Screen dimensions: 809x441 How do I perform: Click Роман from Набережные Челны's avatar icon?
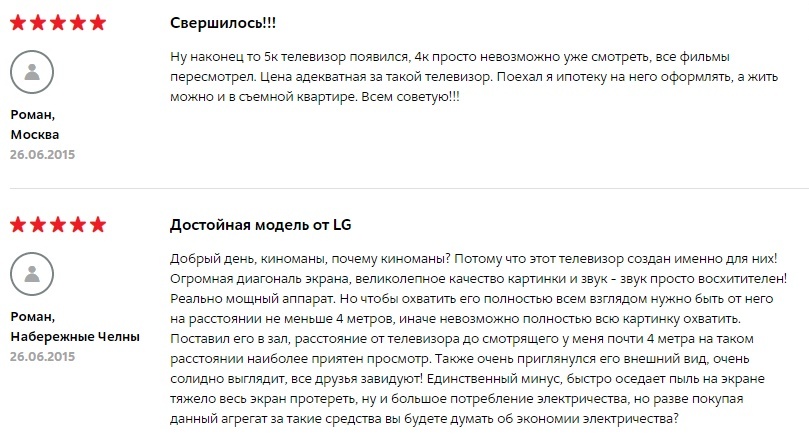(x=32, y=274)
